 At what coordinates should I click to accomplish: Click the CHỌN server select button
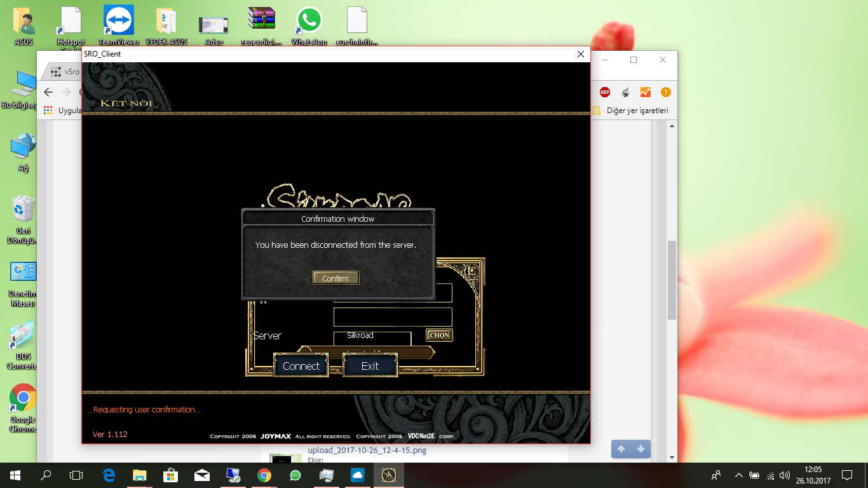coord(439,335)
